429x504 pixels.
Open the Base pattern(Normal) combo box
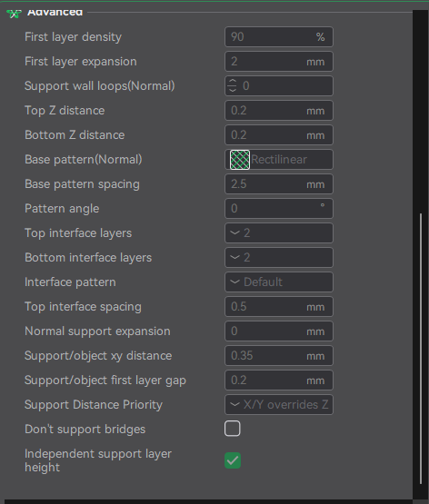pyautogui.click(x=279, y=160)
